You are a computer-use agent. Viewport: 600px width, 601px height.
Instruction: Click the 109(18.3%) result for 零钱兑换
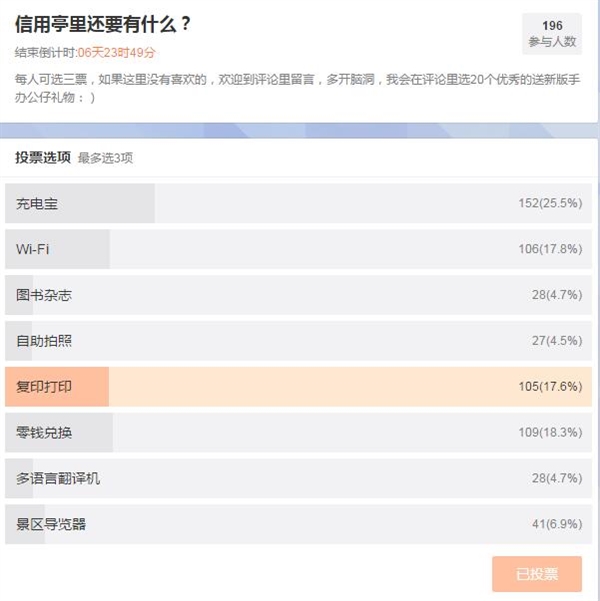pos(550,433)
